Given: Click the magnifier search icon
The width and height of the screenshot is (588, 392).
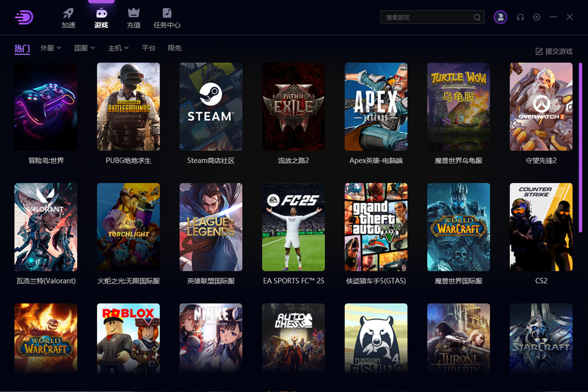Looking at the screenshot, I should tap(476, 17).
